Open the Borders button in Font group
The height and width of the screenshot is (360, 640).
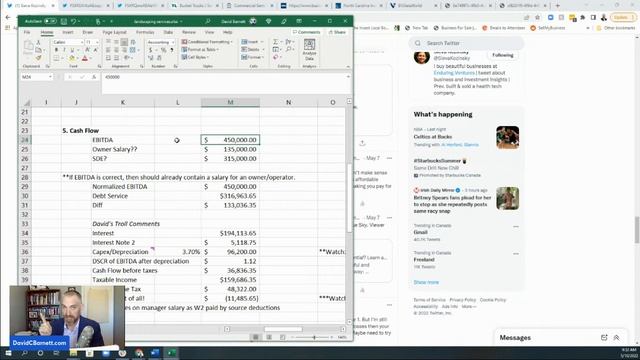[57, 58]
